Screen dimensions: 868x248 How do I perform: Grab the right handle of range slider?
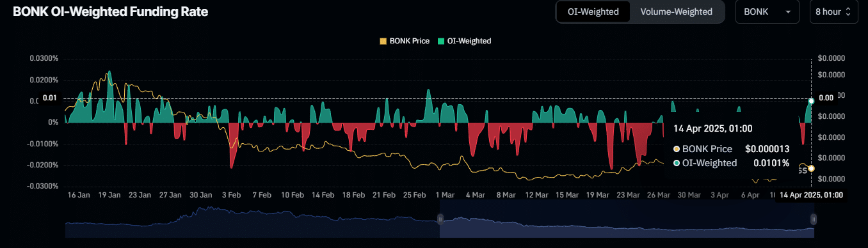point(814,219)
